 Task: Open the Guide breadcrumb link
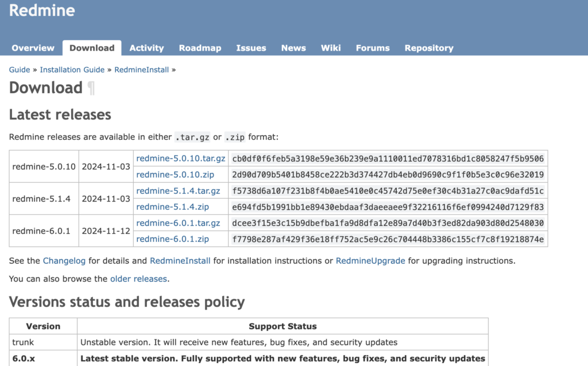click(20, 70)
